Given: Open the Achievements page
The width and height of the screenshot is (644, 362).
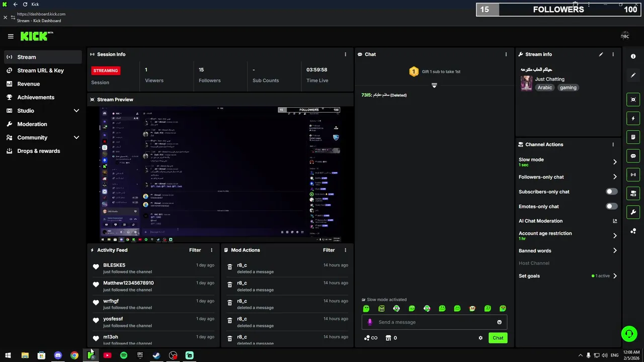Looking at the screenshot, I should 43,97.
